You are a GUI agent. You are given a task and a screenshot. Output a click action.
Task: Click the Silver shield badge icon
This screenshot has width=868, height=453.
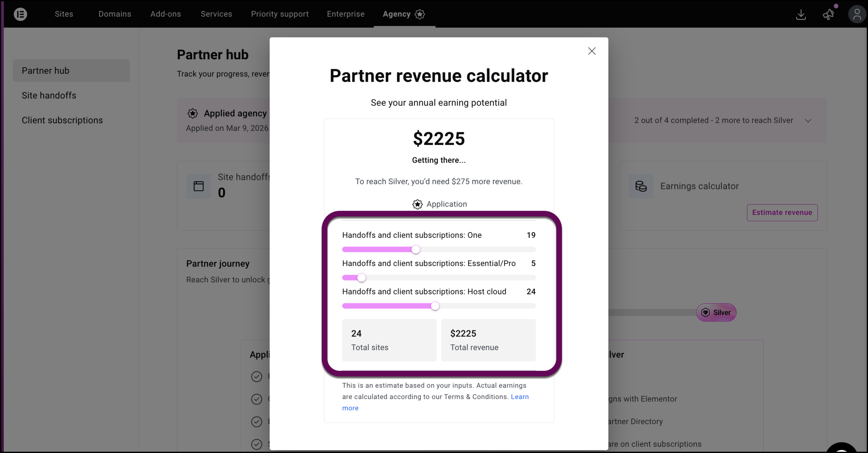(706, 313)
